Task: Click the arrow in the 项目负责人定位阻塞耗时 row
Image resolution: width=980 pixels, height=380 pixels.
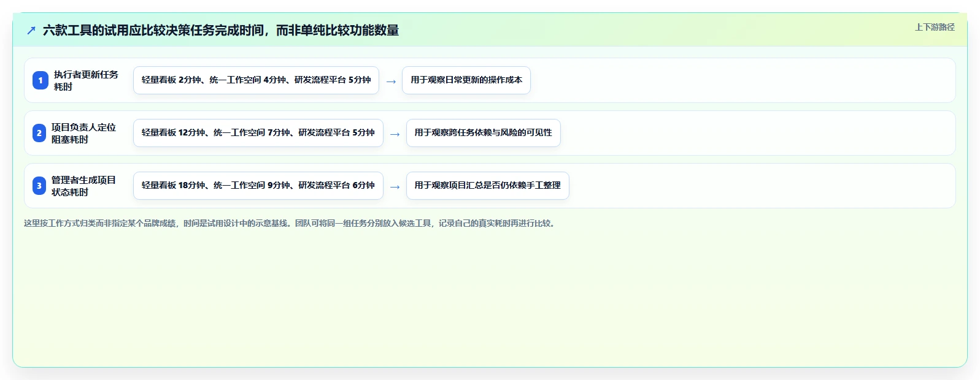Action: [395, 134]
